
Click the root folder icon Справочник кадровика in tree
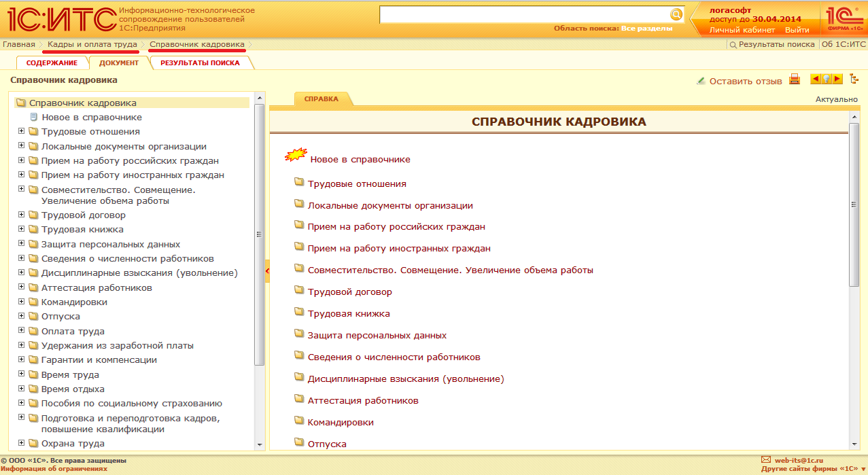(21, 103)
